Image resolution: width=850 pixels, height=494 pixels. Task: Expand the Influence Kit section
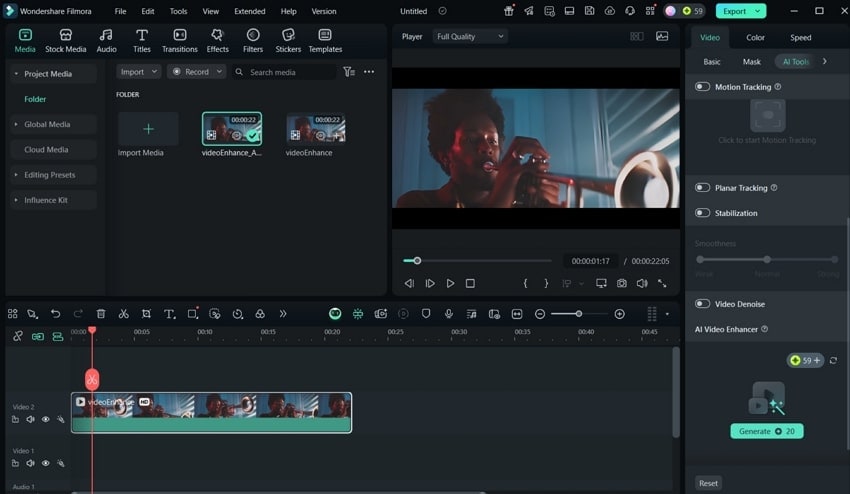16,200
